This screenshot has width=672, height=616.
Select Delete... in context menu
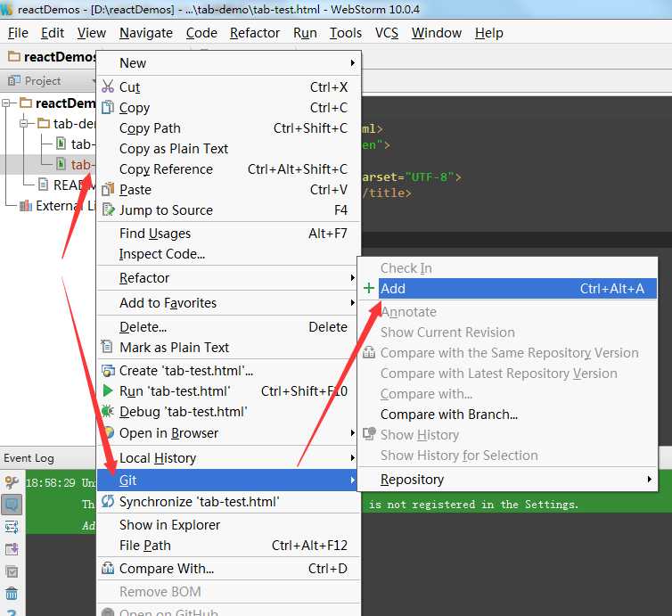[x=228, y=327]
